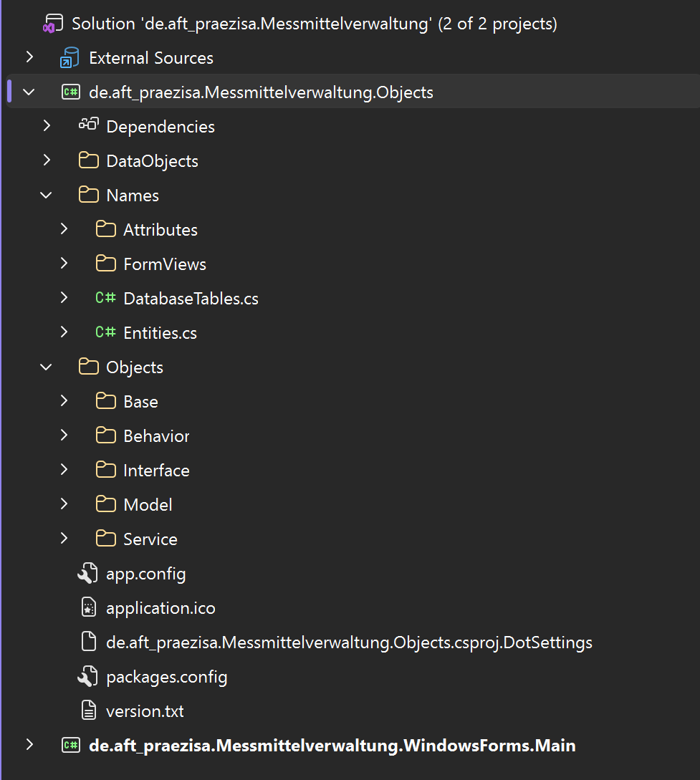This screenshot has height=780, width=700.
Task: Expand the WindowsForms.Main project
Action: (29, 745)
